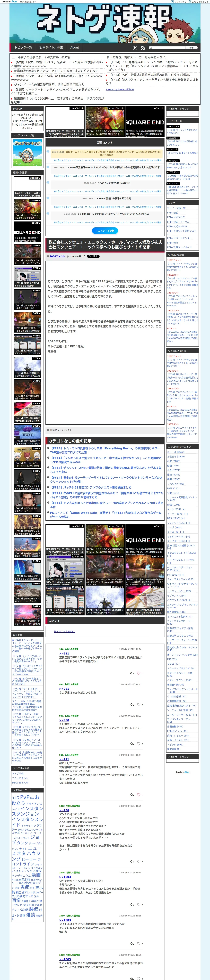Open Powered by livedoor 相互RSS link
Image resolution: width=210 pixels, height=980 pixels.
coord(120,89)
